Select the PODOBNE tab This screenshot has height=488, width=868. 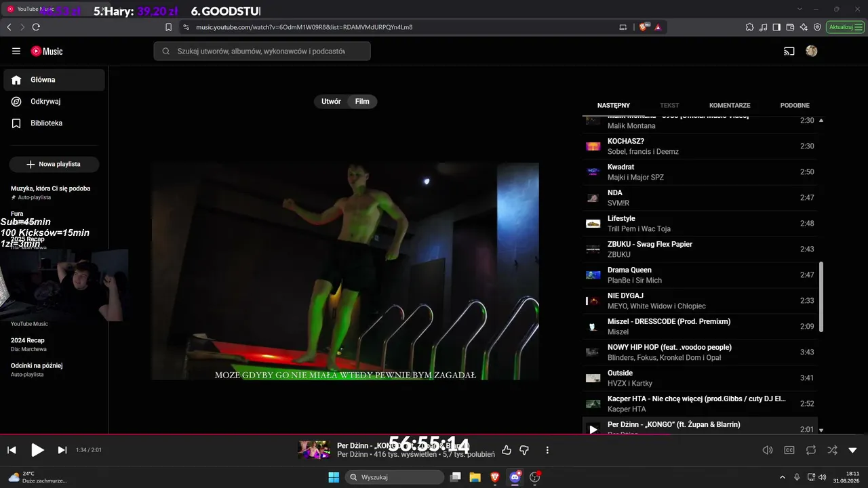[x=795, y=106]
